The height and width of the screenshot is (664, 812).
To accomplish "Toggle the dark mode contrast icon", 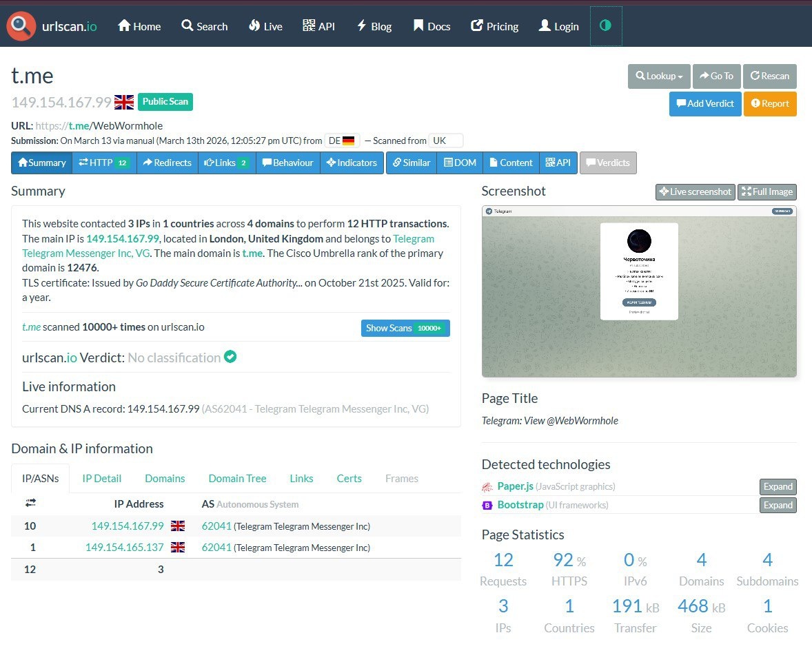I will point(605,25).
